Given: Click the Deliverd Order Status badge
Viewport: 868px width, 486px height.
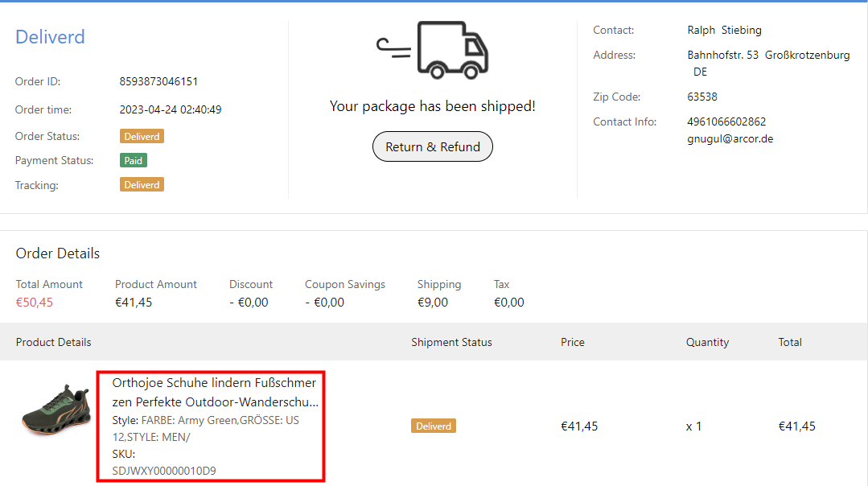Looking at the screenshot, I should 142,136.
